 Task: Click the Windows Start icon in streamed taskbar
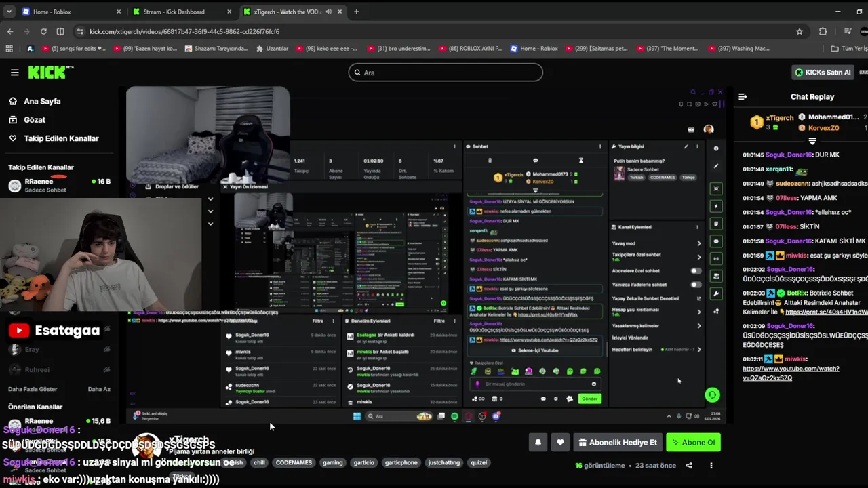[x=357, y=416]
